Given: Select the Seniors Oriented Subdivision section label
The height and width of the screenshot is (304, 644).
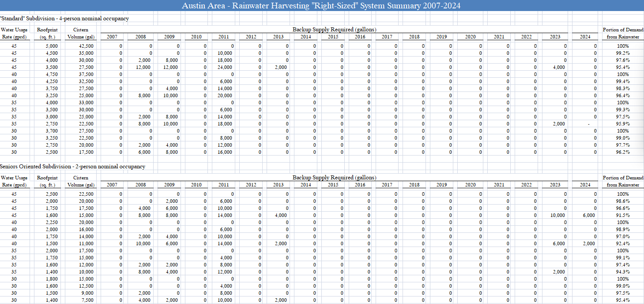Looking at the screenshot, I should coord(72,167).
